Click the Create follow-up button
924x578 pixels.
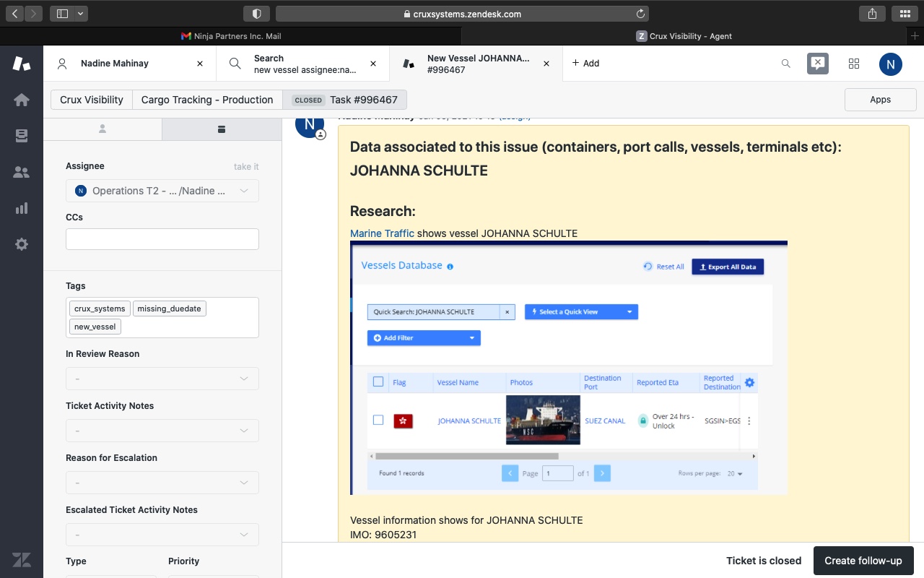point(863,561)
